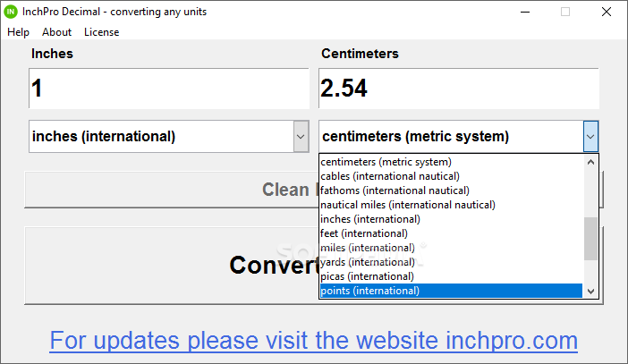Select miles (international) option
The width and height of the screenshot is (628, 364).
(x=452, y=248)
